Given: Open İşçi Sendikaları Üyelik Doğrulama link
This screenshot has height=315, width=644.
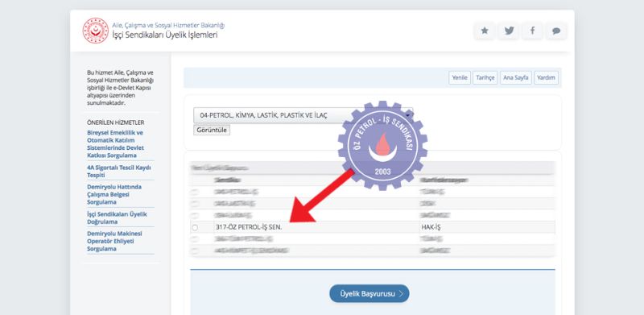Looking at the screenshot, I should 117,218.
